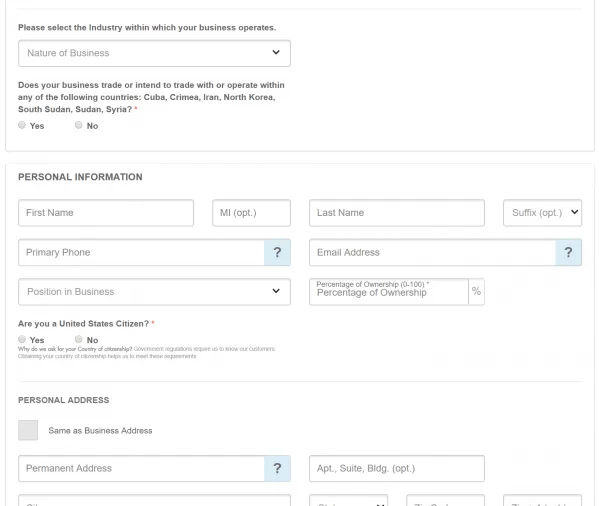Select Yes for trading with listed countries
Image resolution: width=600 pixels, height=506 pixels.
[23, 126]
